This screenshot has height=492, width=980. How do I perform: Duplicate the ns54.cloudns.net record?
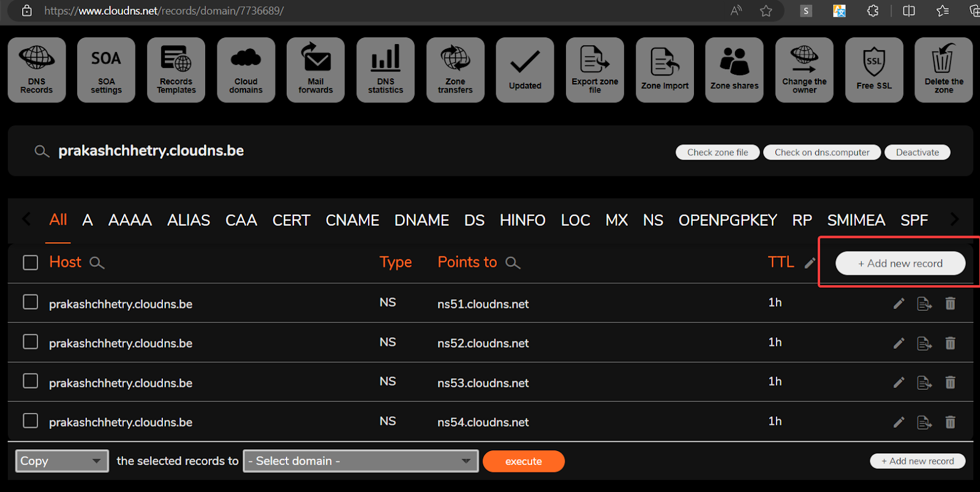point(924,422)
